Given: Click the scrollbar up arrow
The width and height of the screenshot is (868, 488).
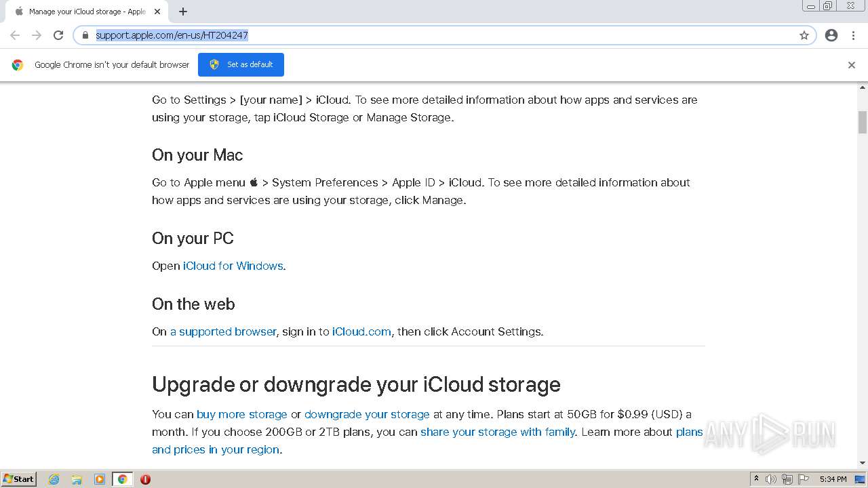Looking at the screenshot, I should tap(863, 87).
